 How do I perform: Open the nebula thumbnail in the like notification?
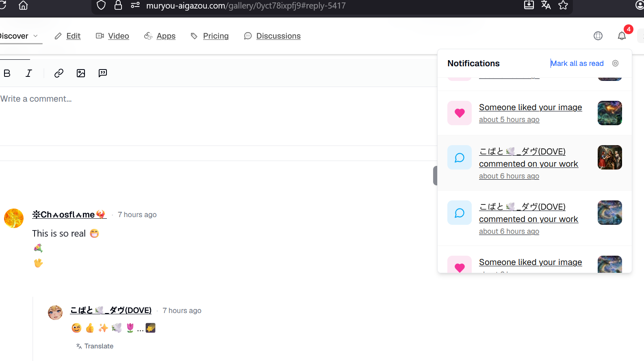pos(610,113)
